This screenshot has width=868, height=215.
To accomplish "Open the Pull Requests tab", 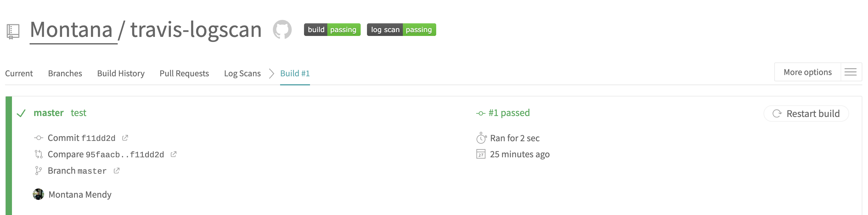I will (184, 73).
